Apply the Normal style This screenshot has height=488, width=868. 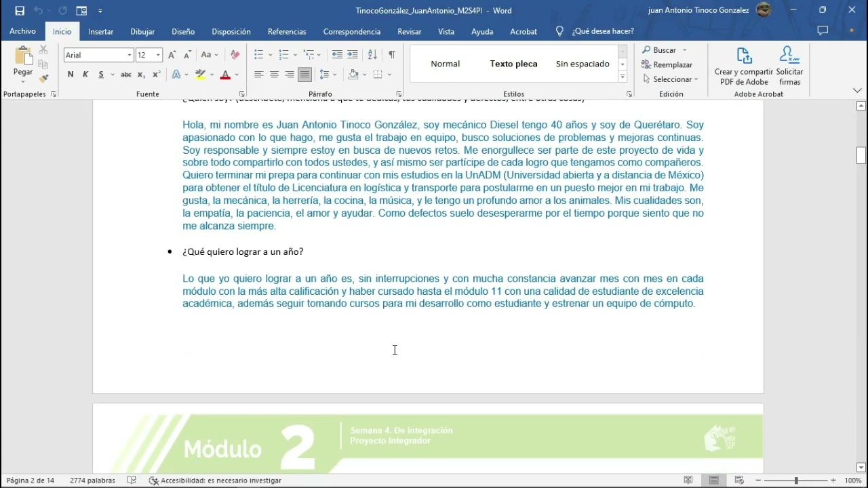(x=445, y=64)
